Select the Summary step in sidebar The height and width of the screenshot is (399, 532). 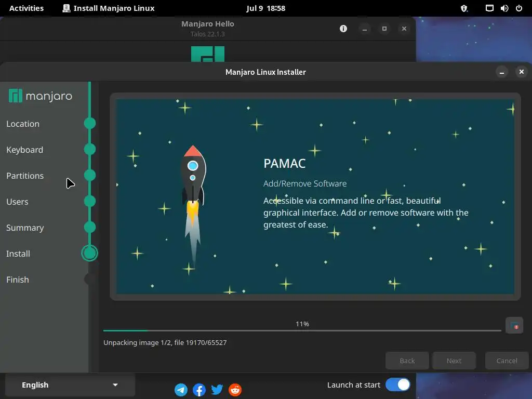click(25, 228)
